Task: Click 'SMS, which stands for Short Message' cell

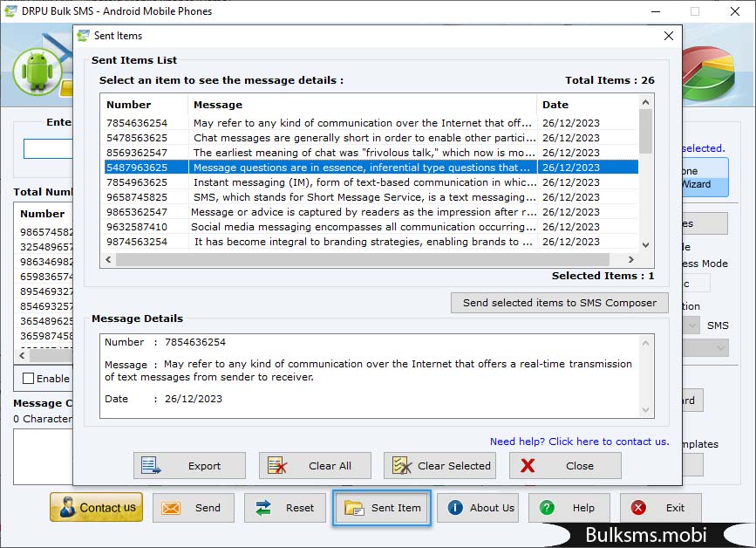Action: click(x=363, y=197)
